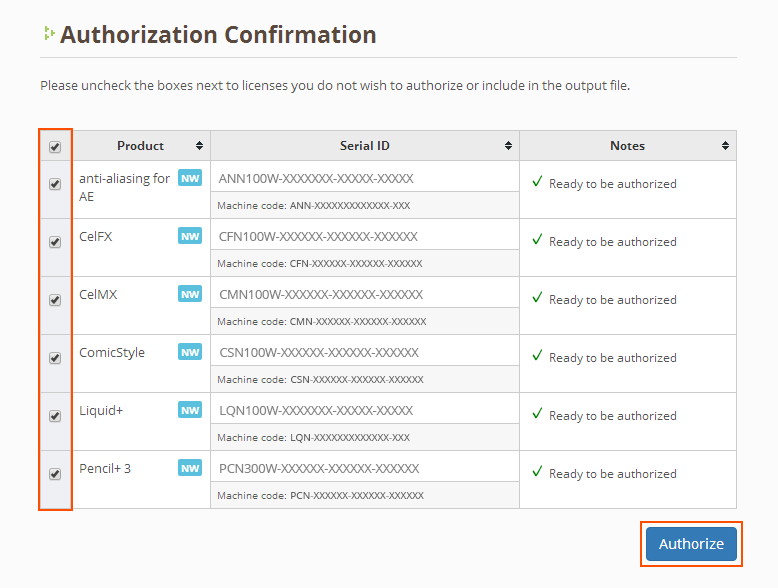
Task: Sort table using the Notes column arrows
Action: pos(725,146)
